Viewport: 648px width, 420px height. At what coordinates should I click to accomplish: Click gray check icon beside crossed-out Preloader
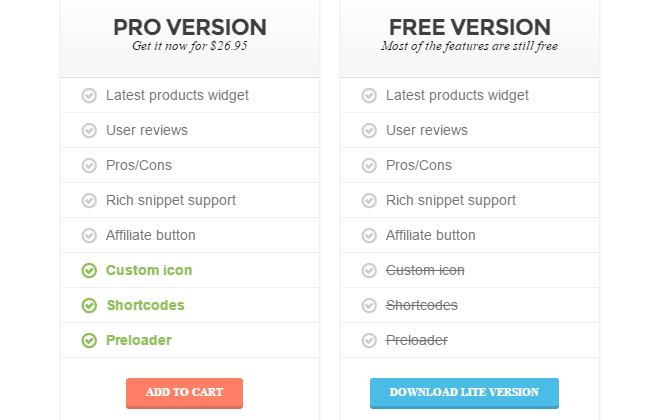point(369,341)
